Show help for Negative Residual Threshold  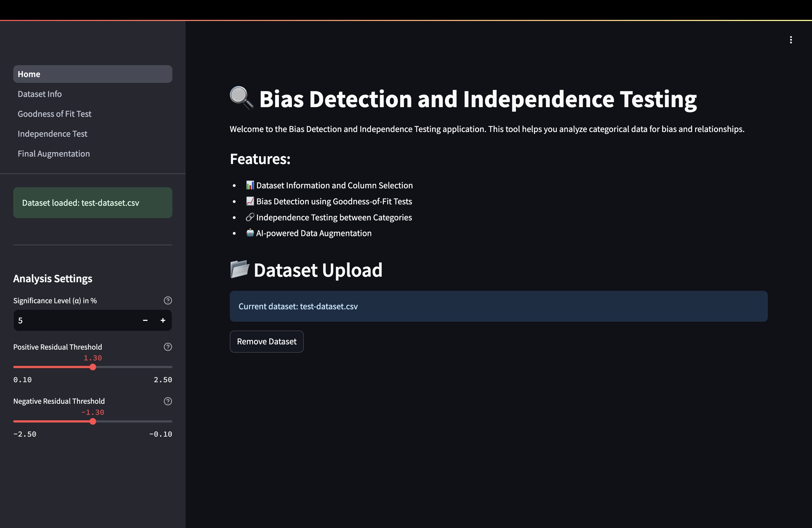pyautogui.click(x=168, y=401)
